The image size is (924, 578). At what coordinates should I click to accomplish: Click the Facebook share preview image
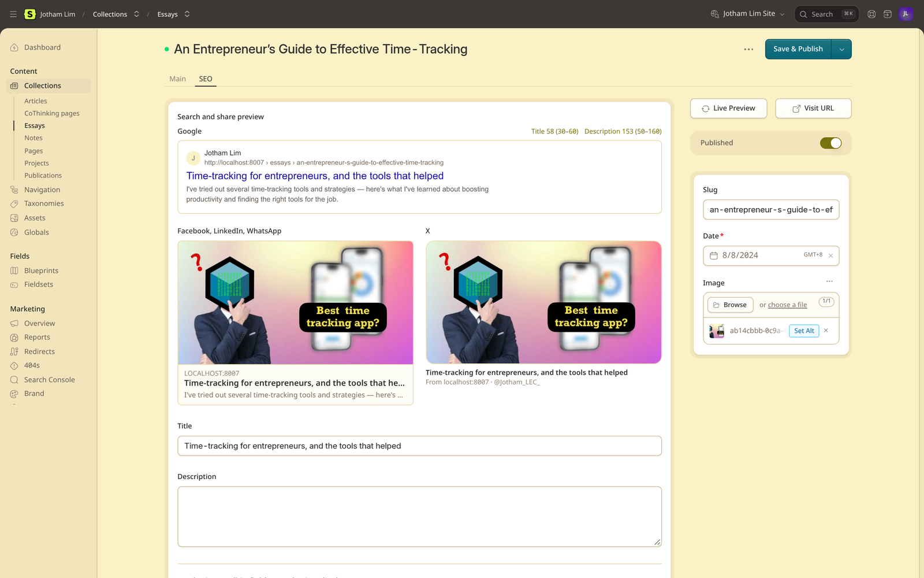[x=295, y=303]
